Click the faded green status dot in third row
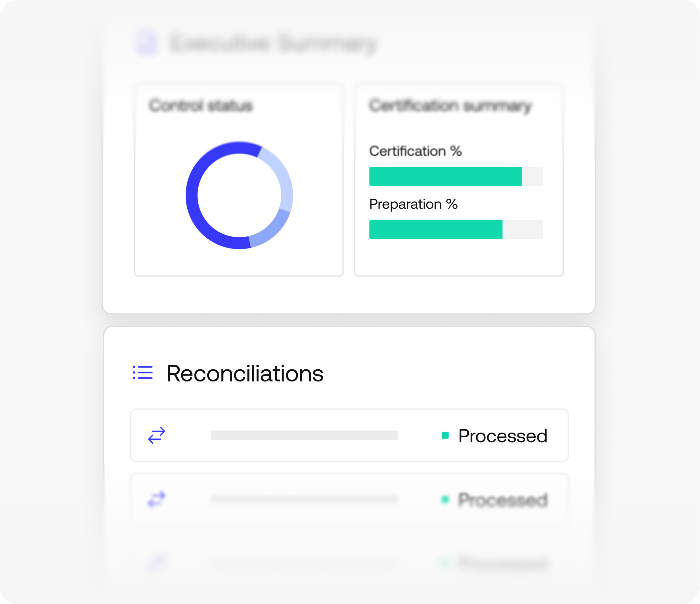 click(445, 562)
